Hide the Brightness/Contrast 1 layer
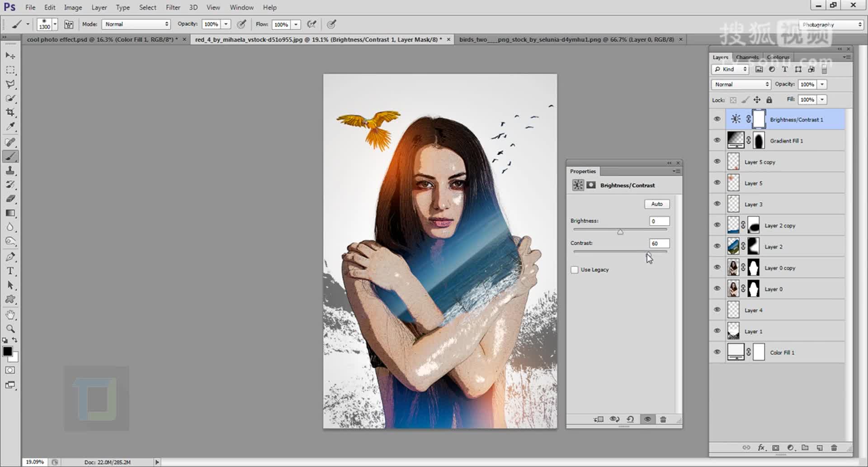Screen dimensions: 868x467 tap(717, 119)
